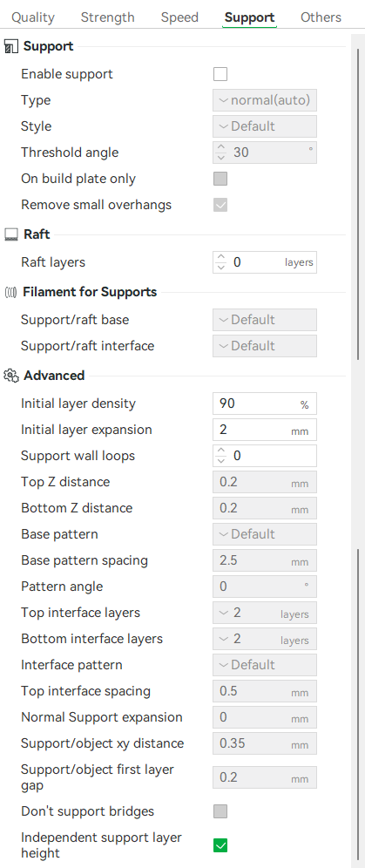Open Top interface layers dropdown
365x868 pixels.
click(x=265, y=613)
